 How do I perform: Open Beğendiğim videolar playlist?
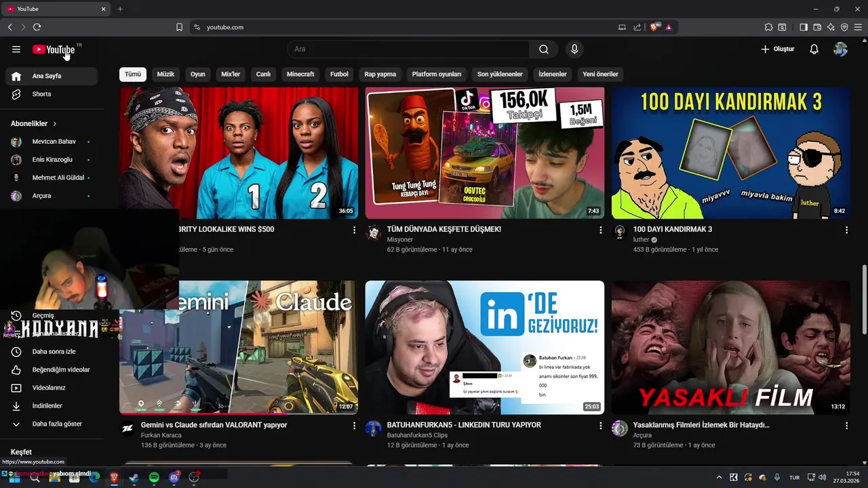[x=52, y=369]
